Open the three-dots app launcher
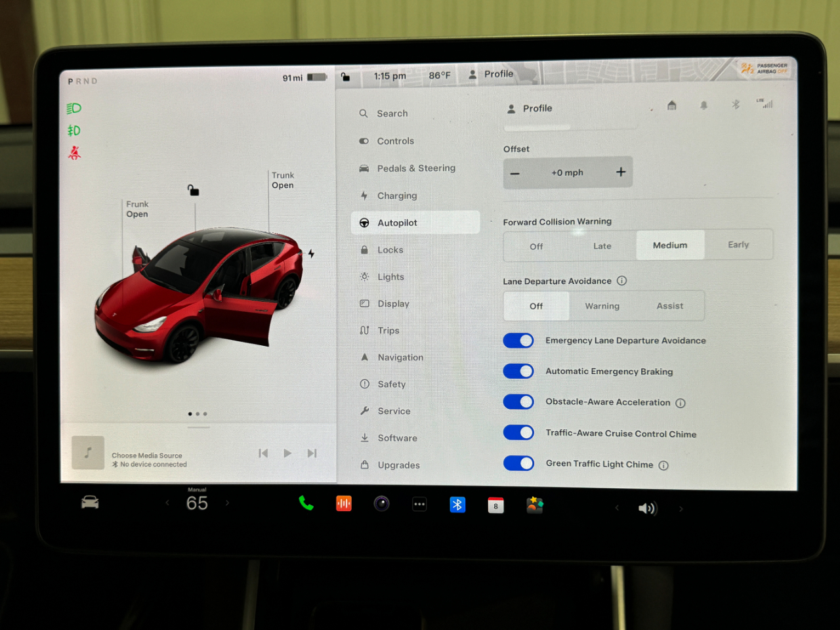This screenshot has height=630, width=840. tap(419, 504)
